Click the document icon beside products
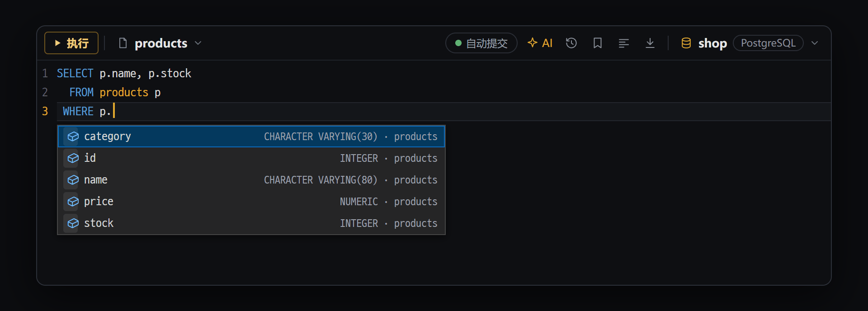Image resolution: width=868 pixels, height=311 pixels. [x=123, y=43]
